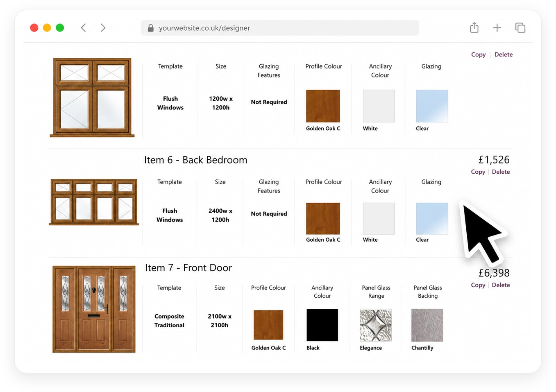Open the two-pane flush window thumbnail
Image resolution: width=556 pixels, height=392 pixels.
(x=92, y=97)
